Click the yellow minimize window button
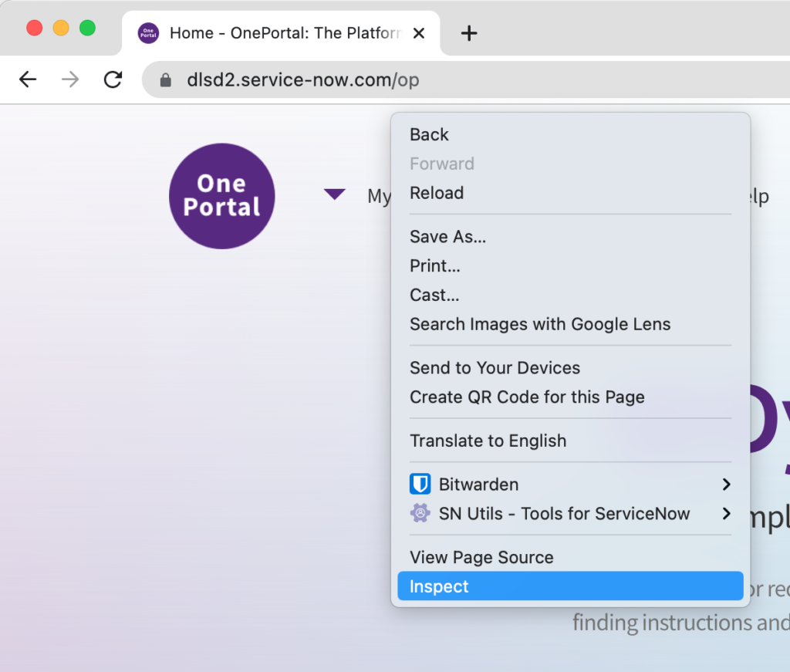Image resolution: width=790 pixels, height=672 pixels. click(61, 28)
